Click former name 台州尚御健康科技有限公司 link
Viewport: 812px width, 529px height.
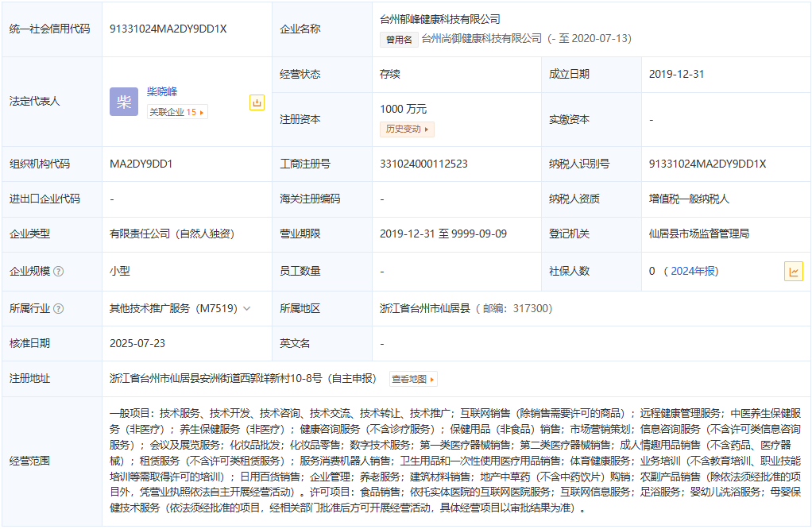481,38
